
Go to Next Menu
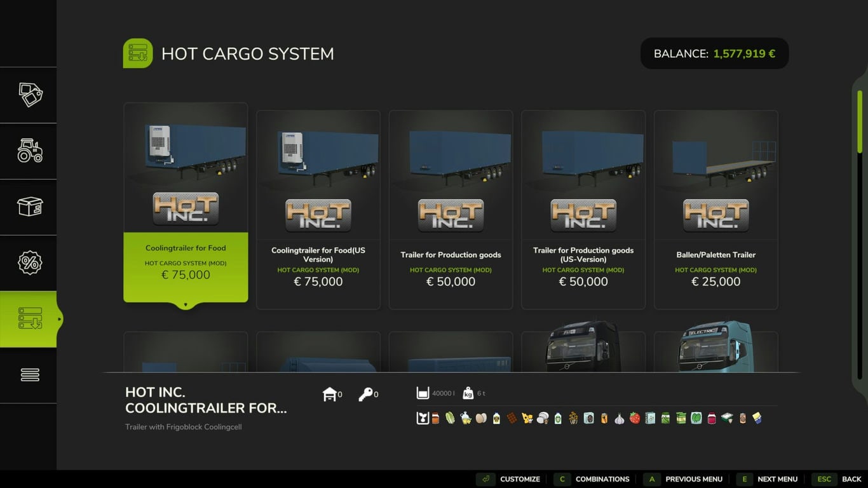pyautogui.click(x=769, y=479)
